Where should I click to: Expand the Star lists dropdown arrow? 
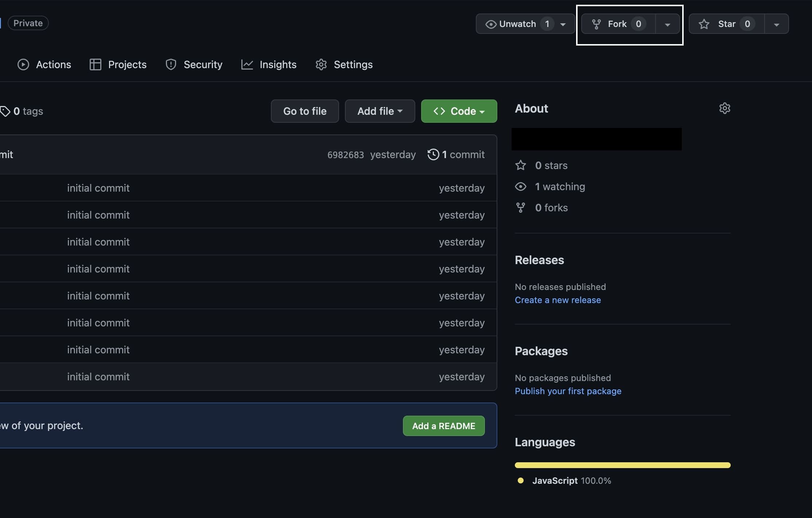(776, 24)
